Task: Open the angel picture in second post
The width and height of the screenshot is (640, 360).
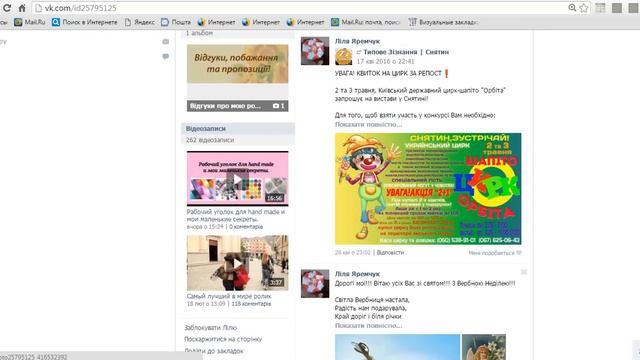Action: (484, 347)
